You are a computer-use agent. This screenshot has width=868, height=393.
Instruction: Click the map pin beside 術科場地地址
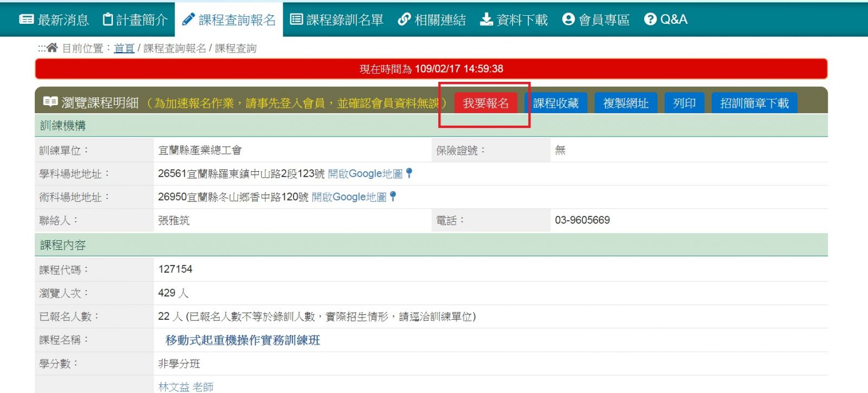pos(393,196)
